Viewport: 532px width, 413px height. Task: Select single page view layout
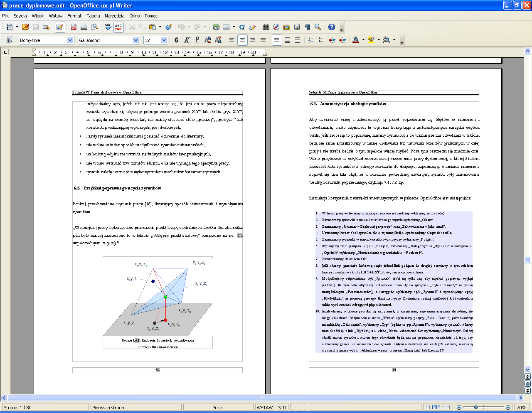pos(428,407)
